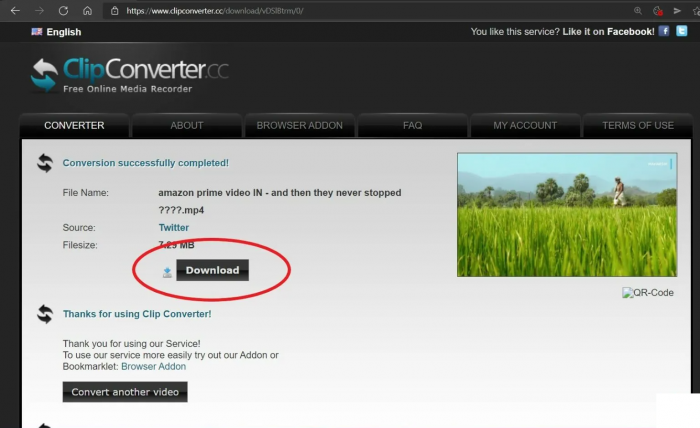Open the Twitter icon in the header

tap(682, 31)
